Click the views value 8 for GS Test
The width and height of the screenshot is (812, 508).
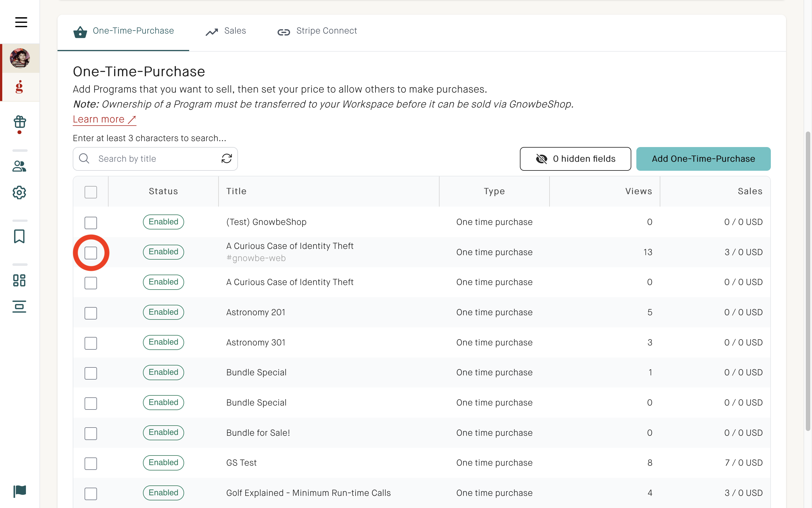650,463
